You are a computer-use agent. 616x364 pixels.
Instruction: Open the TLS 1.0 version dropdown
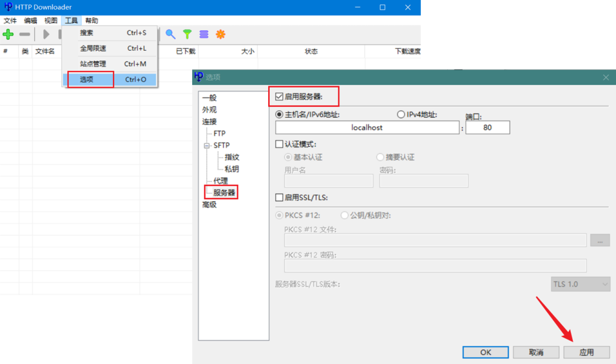[x=580, y=284]
